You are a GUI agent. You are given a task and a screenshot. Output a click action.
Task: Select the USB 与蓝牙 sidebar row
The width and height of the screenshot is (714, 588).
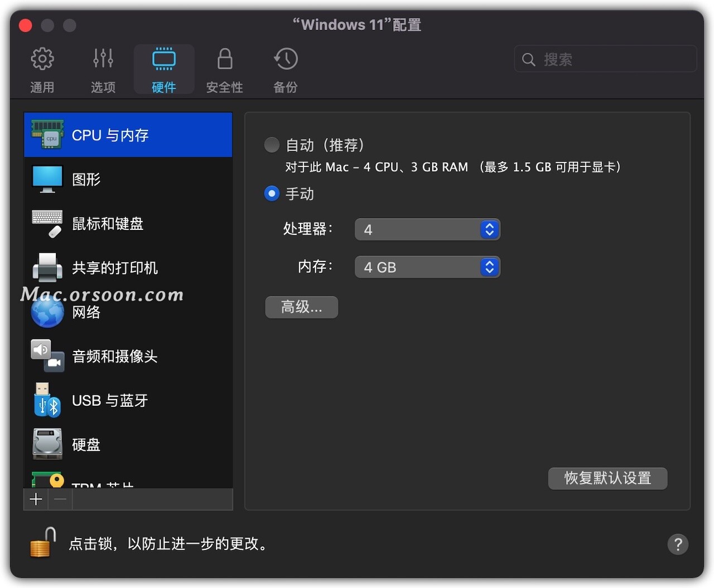click(128, 400)
